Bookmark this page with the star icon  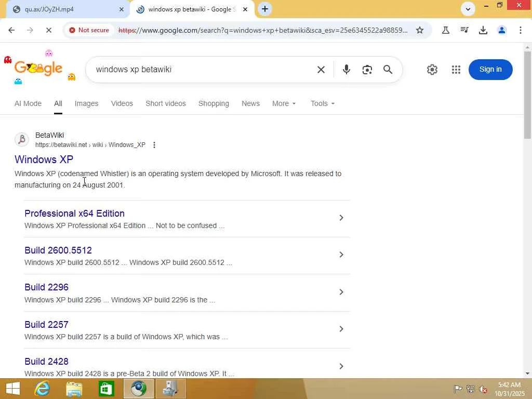point(420,30)
